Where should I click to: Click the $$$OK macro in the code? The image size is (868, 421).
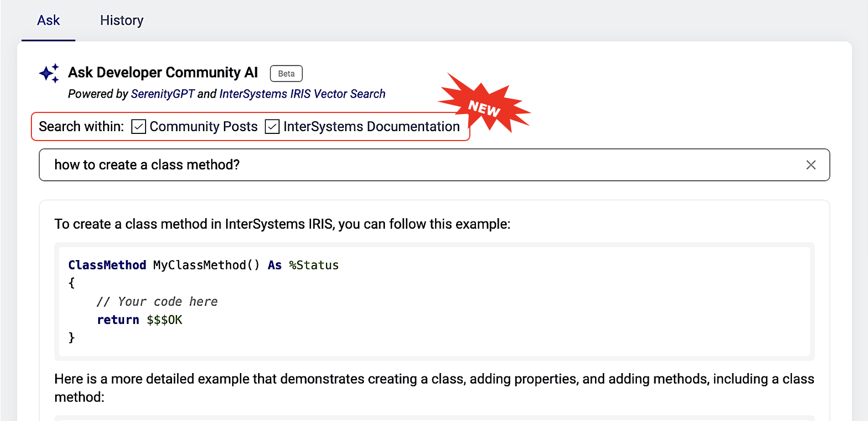coord(164,320)
